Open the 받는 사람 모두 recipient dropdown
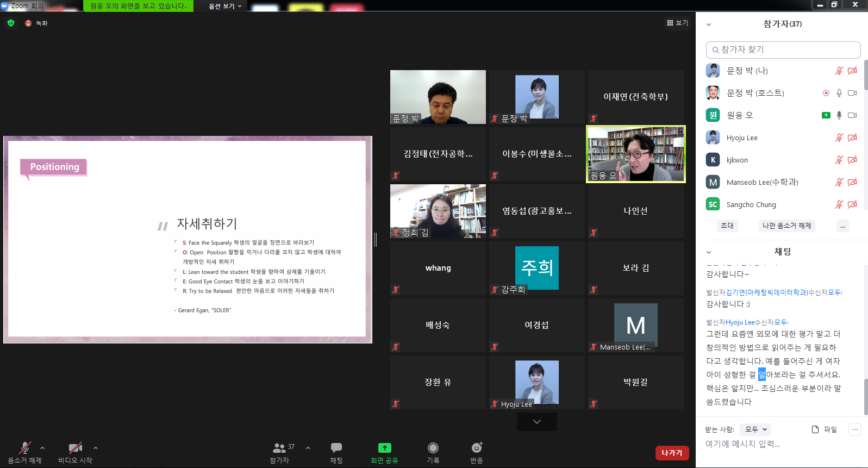Image resolution: width=868 pixels, height=468 pixels. 755,429
